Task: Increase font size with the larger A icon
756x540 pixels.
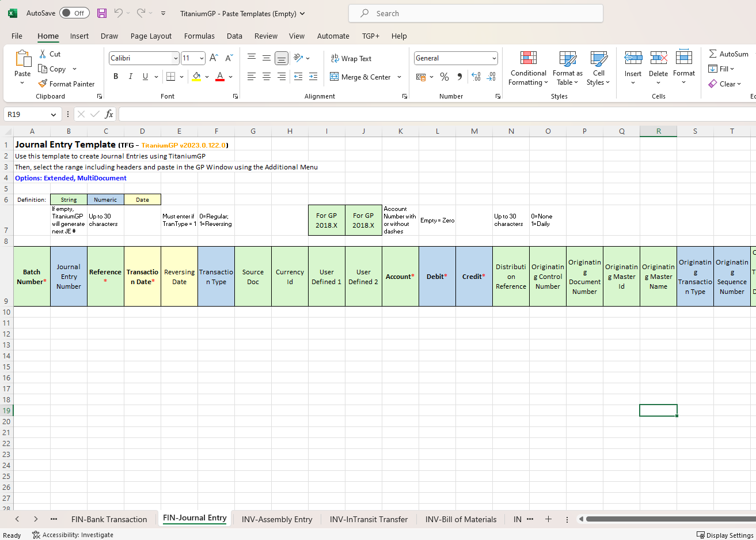Action: [214, 58]
